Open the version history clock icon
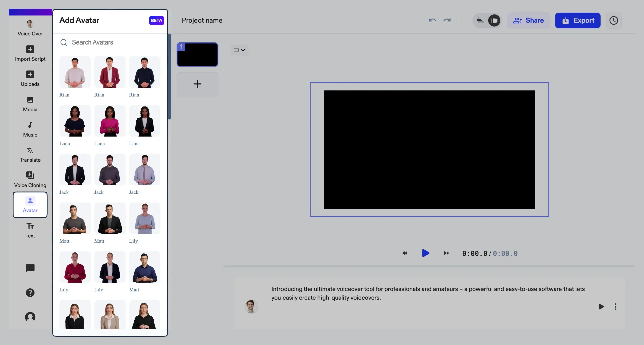Image resolution: width=644 pixels, height=345 pixels. click(614, 20)
